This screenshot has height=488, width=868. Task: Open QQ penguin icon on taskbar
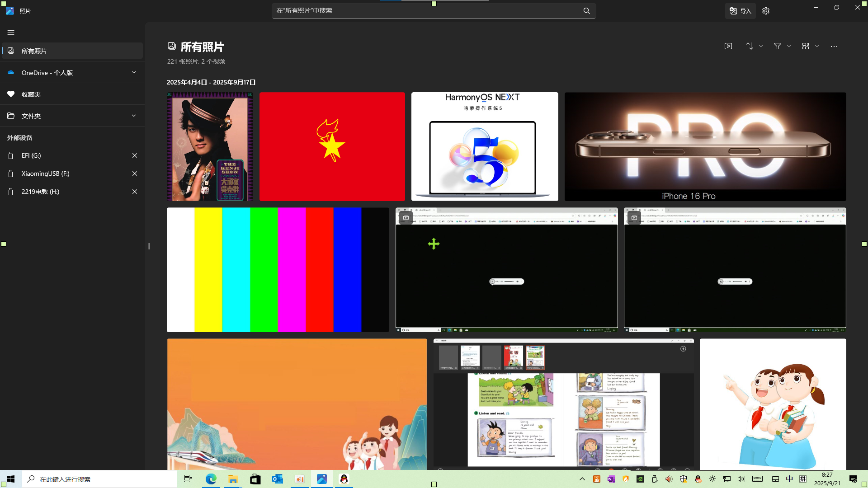tap(344, 479)
